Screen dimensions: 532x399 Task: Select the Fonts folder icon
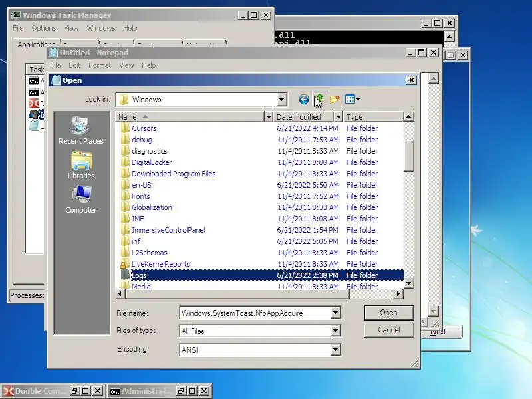125,196
